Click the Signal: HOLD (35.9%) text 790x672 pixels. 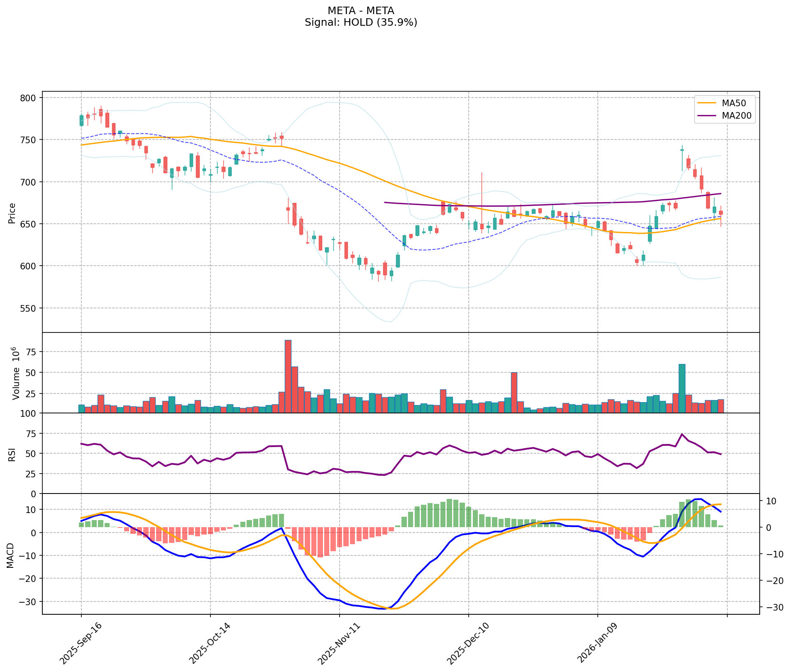point(360,22)
